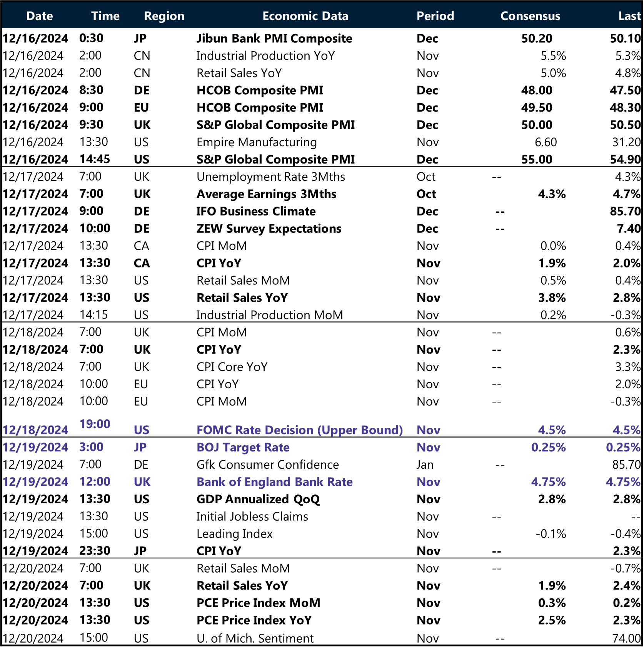This screenshot has height=653, width=644.
Task: Click the 23:30 time cell
Action: [95, 551]
